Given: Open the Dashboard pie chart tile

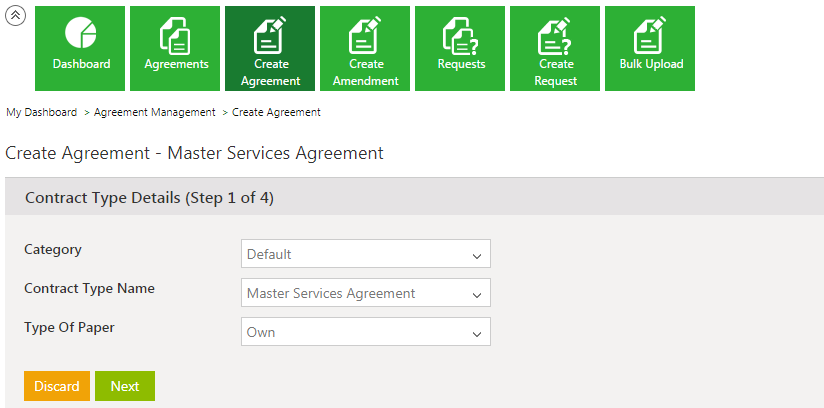Looking at the screenshot, I should point(80,48).
